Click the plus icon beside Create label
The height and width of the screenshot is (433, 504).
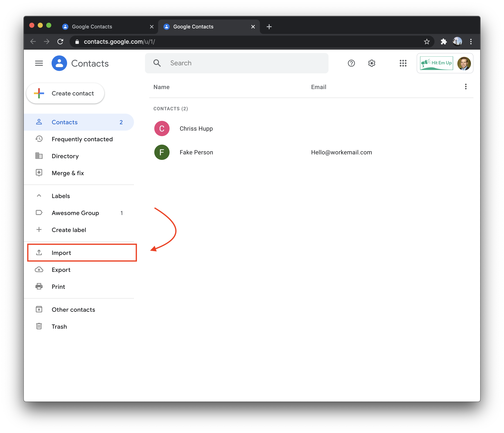tap(39, 229)
